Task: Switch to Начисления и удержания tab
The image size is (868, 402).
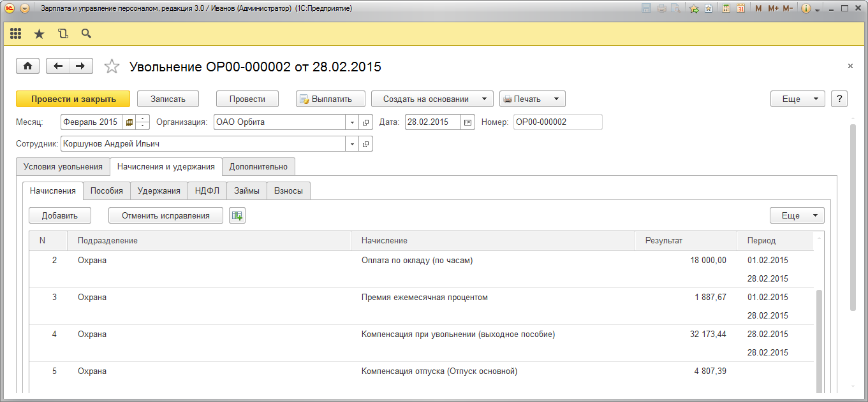Action: [166, 166]
